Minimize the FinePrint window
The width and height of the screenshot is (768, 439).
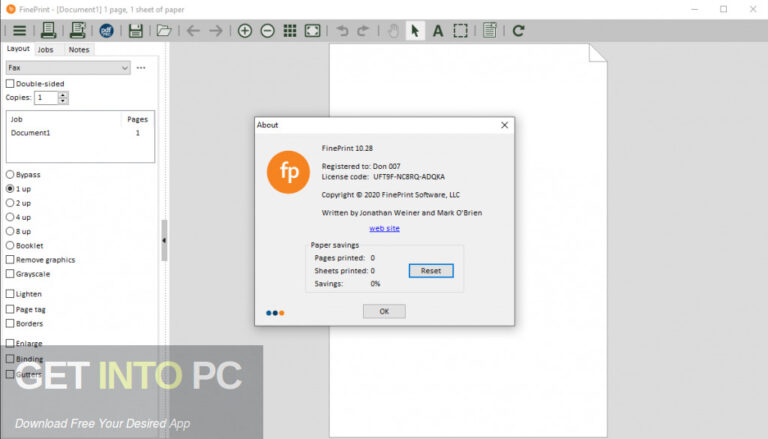(695, 9)
